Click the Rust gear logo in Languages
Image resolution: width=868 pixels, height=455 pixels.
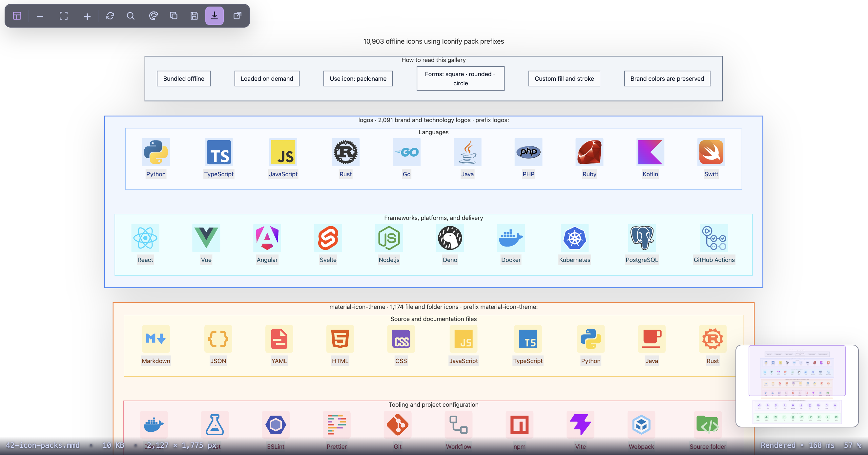pyautogui.click(x=346, y=152)
